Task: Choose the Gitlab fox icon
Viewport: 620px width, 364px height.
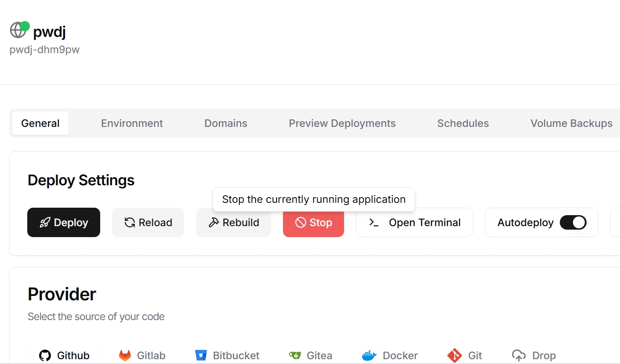Action: click(x=125, y=355)
